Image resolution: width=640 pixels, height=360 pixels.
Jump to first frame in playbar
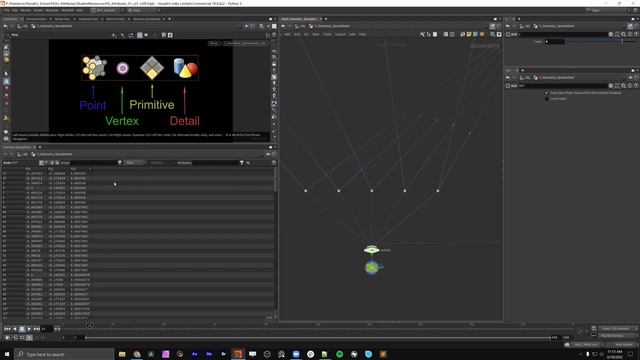7,329
